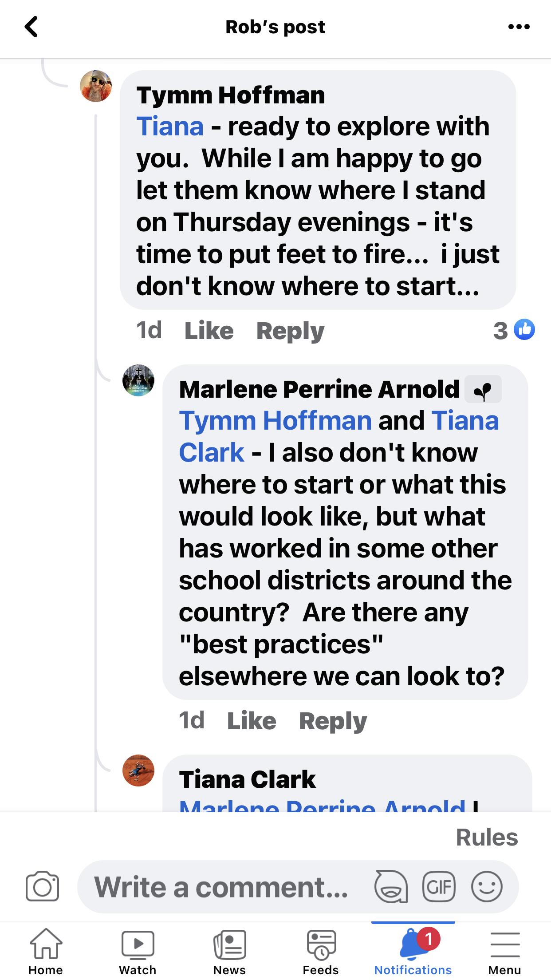Reply to Marlene Perrine Arnold's comment
Screen dimensions: 551x980
coord(333,720)
